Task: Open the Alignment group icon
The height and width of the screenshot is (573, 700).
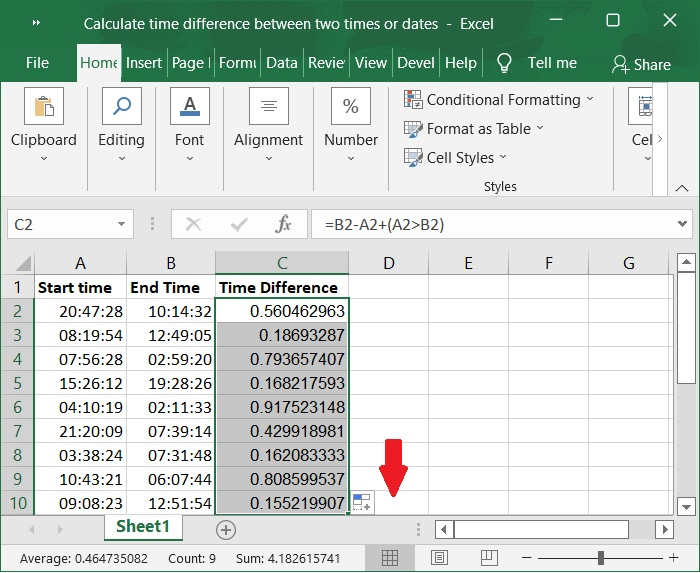Action: (268, 107)
